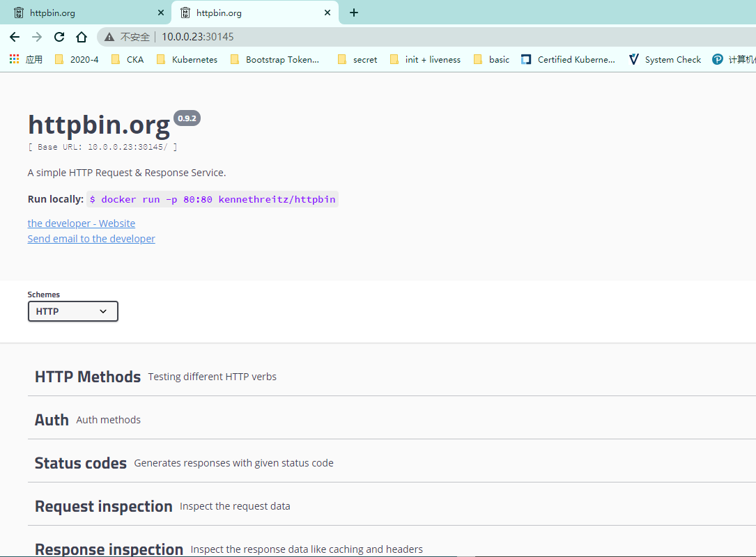The width and height of the screenshot is (756, 557).
Task: Click the not-secure warning triangle icon
Action: pyautogui.click(x=109, y=37)
